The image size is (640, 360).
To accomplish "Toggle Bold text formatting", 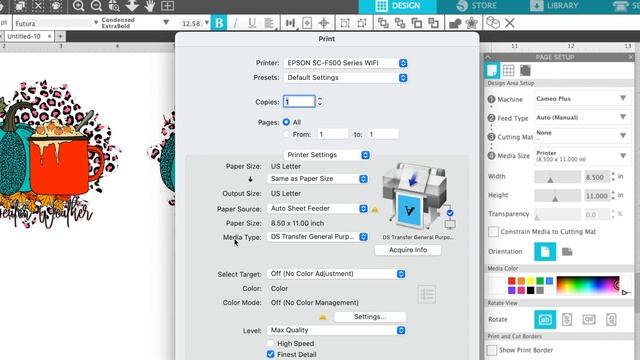I will (x=219, y=23).
